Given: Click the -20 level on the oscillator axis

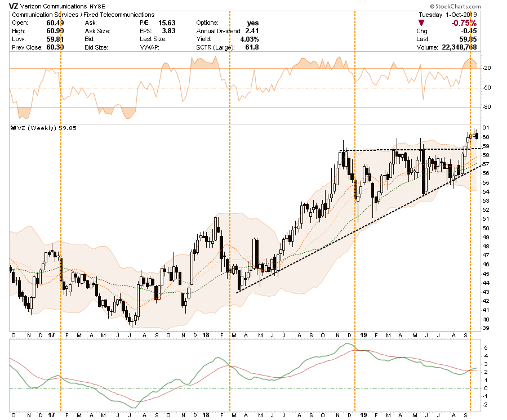Looking at the screenshot, I should click(x=487, y=68).
